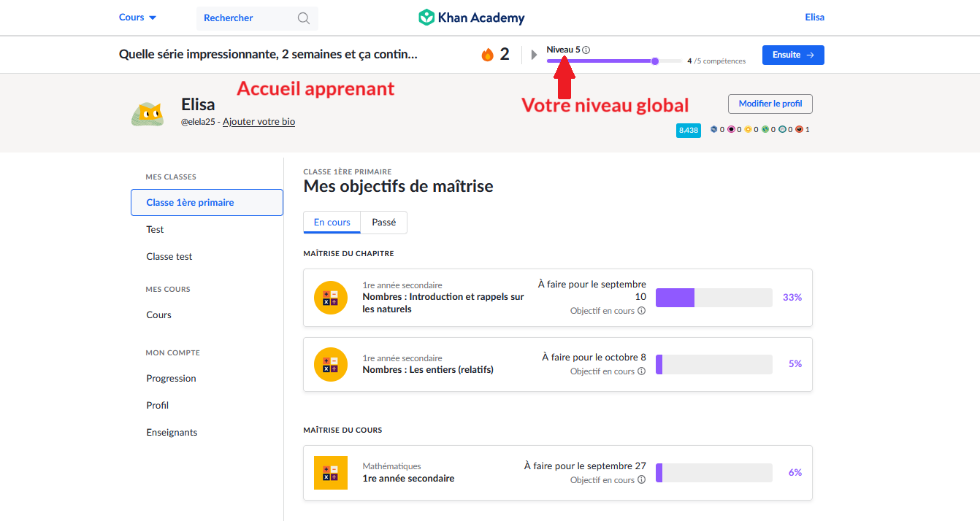980x521 pixels.
Task: Click the pink ring badge icon
Action: (731, 129)
